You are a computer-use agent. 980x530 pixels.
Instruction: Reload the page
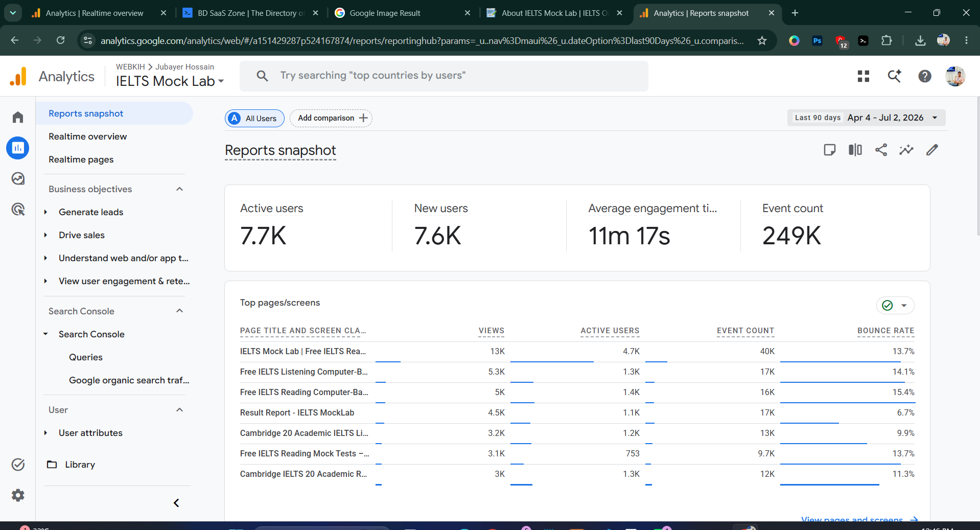(60, 40)
